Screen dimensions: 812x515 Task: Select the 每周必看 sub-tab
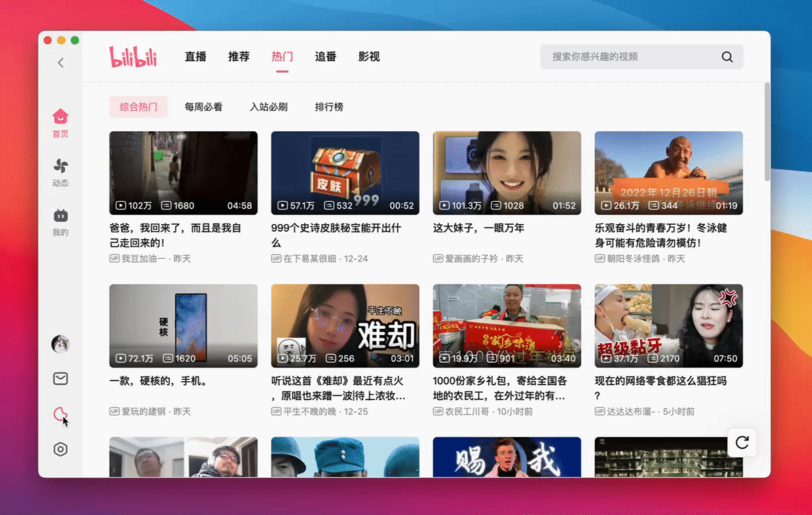(204, 107)
